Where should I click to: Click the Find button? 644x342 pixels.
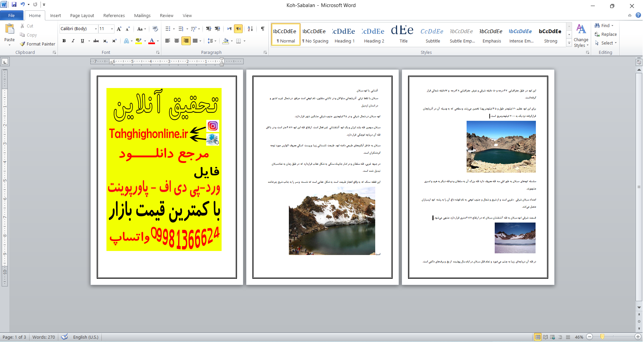[604, 25]
